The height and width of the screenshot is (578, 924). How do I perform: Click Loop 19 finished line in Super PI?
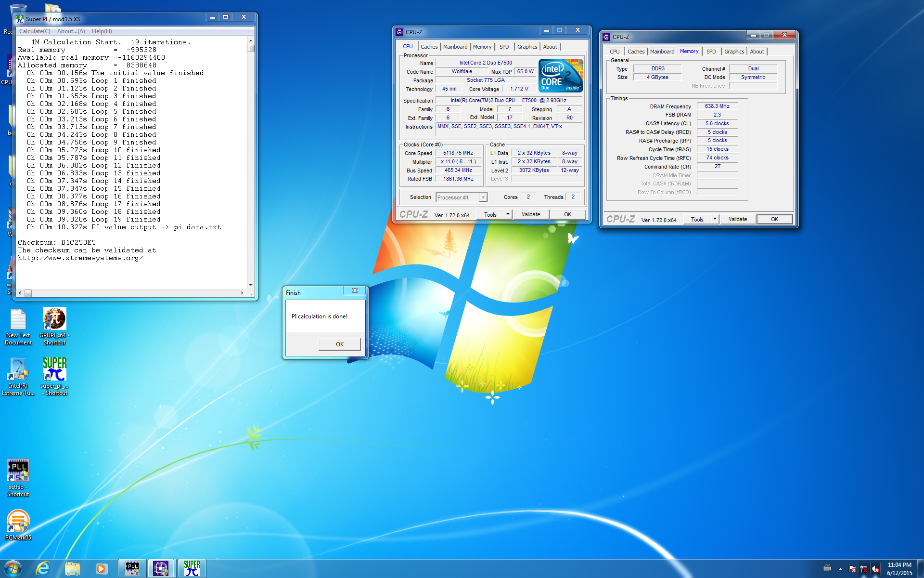pyautogui.click(x=93, y=219)
